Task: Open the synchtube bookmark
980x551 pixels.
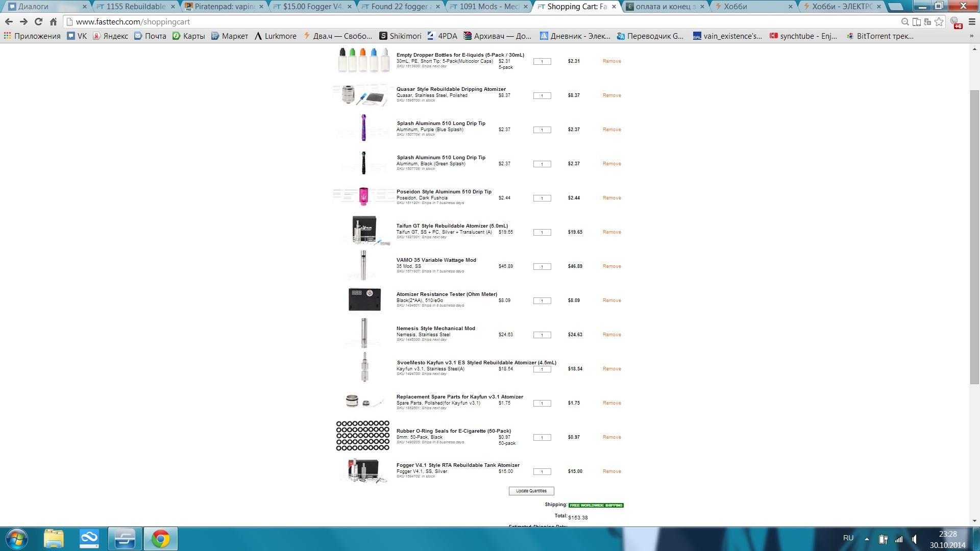Action: [x=803, y=36]
